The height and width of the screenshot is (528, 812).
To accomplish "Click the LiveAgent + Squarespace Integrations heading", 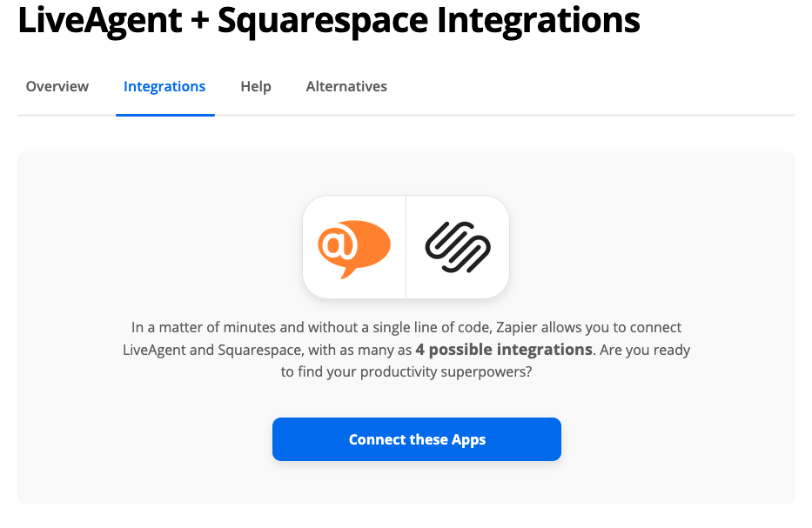I will tap(329, 20).
